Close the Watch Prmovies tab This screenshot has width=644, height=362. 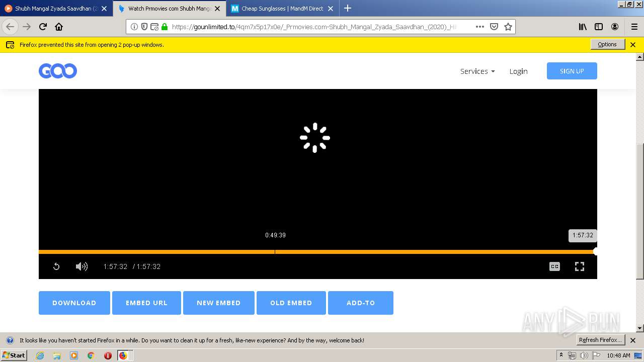coord(217,9)
